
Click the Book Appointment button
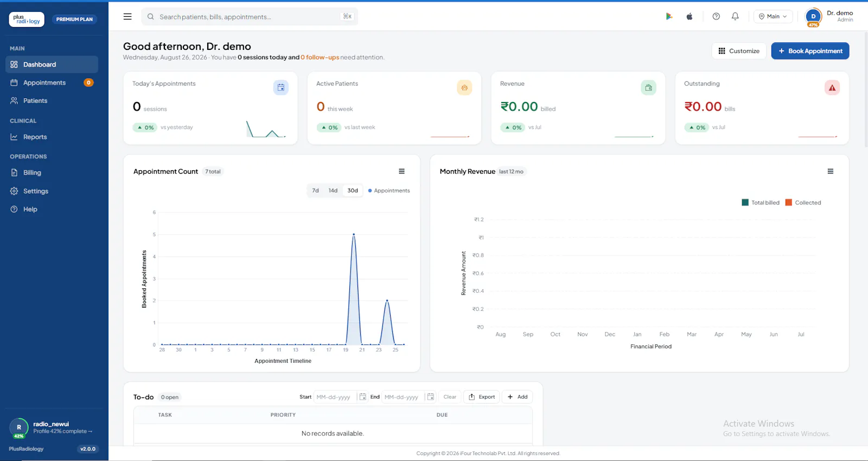[x=810, y=51]
